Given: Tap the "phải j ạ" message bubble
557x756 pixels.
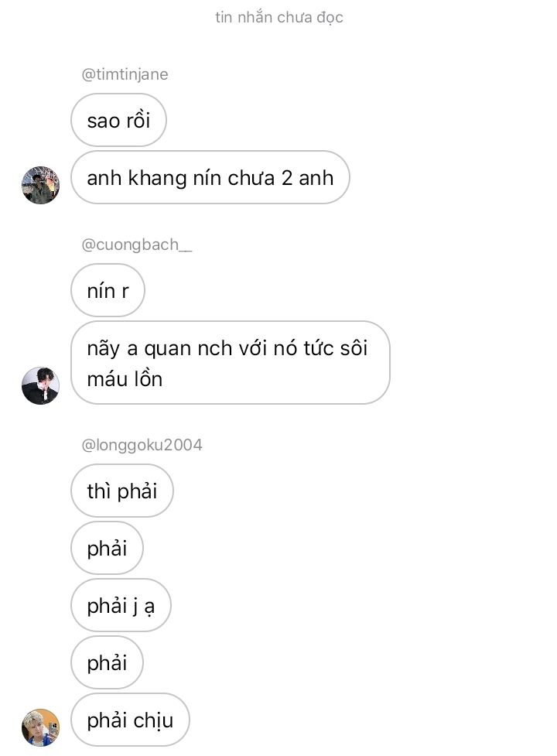Looking at the screenshot, I should (x=120, y=605).
